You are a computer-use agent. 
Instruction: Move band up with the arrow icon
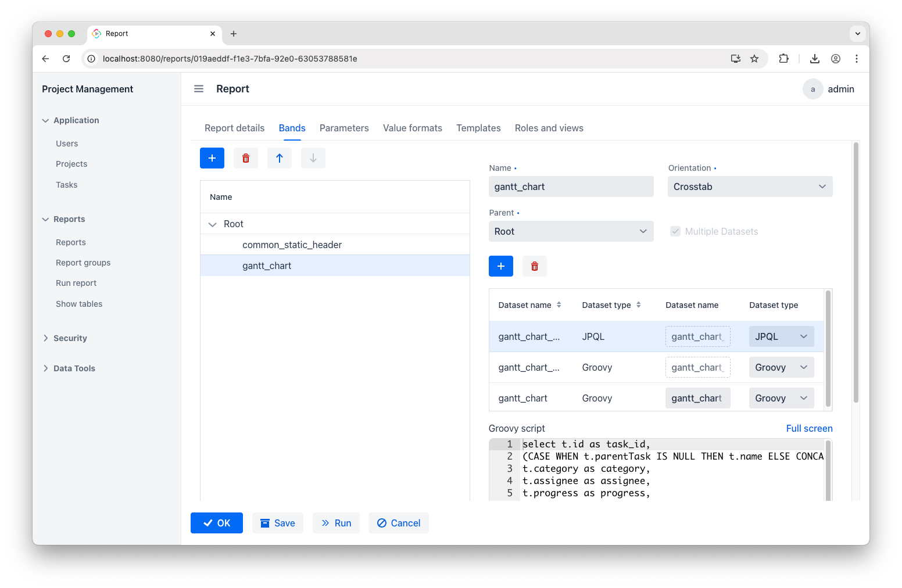tap(280, 158)
